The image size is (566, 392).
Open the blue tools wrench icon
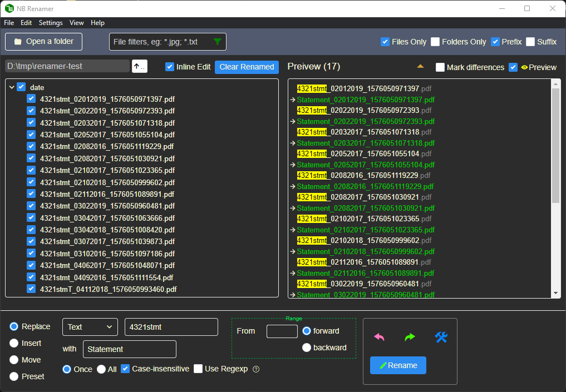tap(441, 337)
